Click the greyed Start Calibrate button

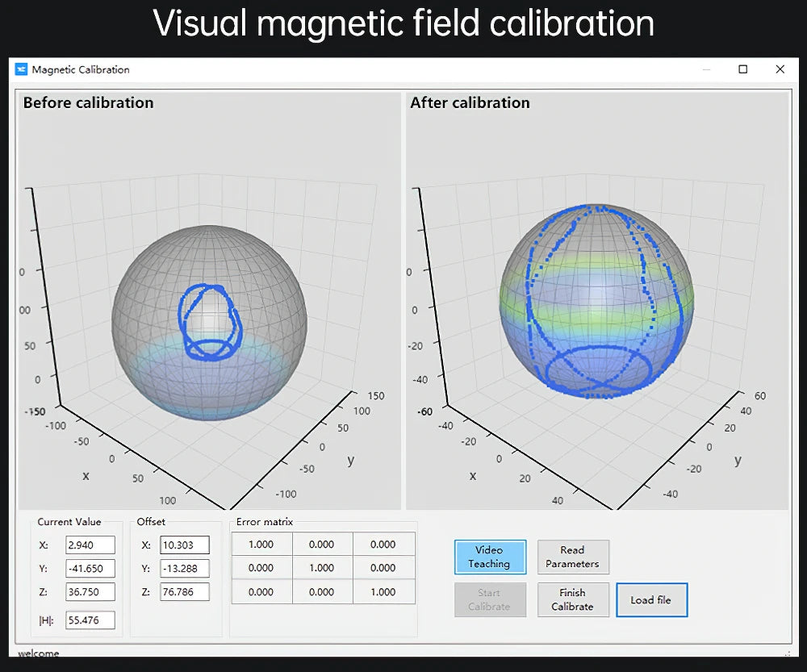point(490,599)
